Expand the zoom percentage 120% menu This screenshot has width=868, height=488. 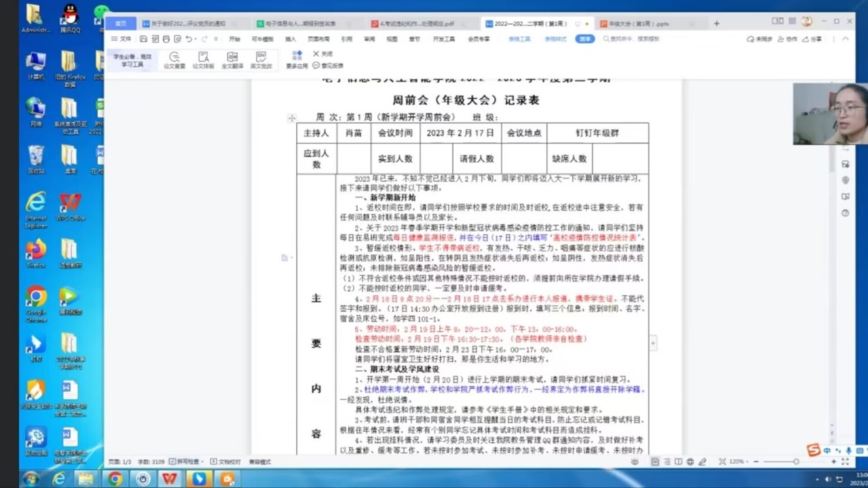click(x=738, y=462)
